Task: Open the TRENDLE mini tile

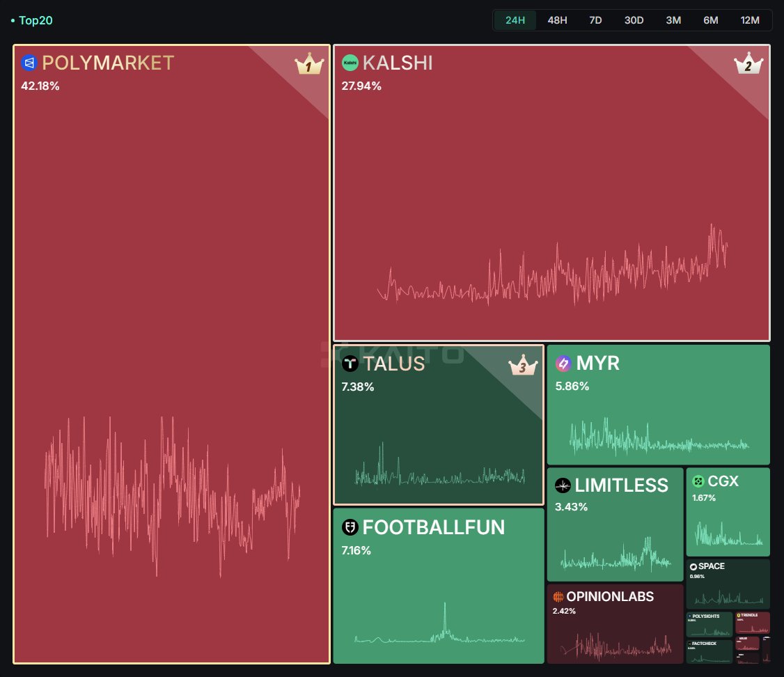Action: tap(753, 623)
